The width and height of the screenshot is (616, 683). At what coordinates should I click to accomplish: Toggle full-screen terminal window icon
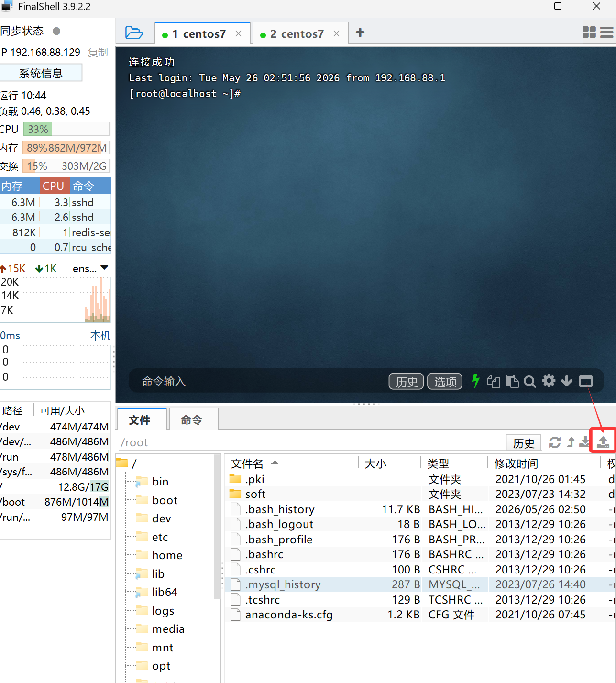click(586, 381)
